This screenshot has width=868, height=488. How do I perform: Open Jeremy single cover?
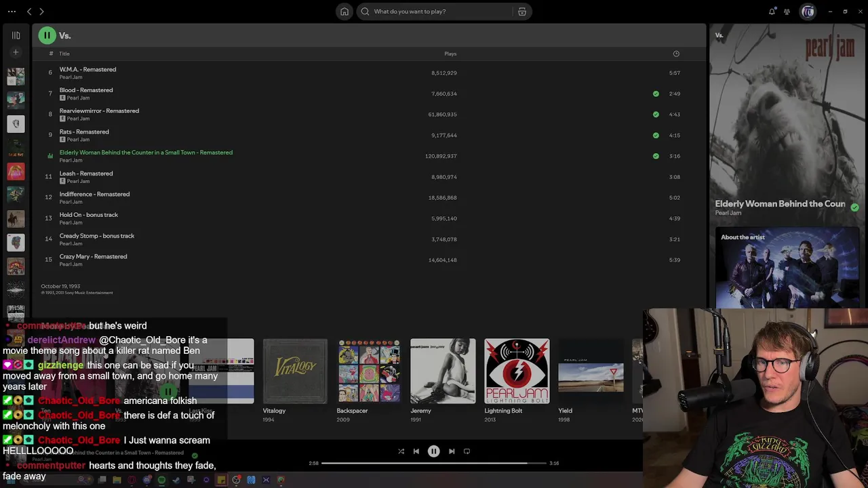pyautogui.click(x=443, y=371)
